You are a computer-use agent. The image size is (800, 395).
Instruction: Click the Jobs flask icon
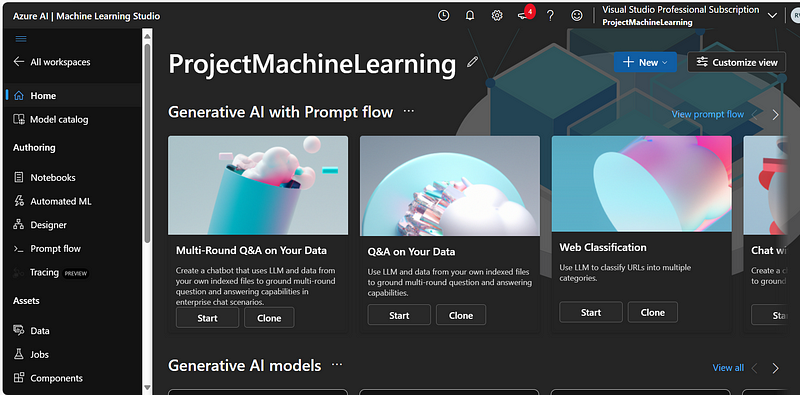tap(19, 354)
